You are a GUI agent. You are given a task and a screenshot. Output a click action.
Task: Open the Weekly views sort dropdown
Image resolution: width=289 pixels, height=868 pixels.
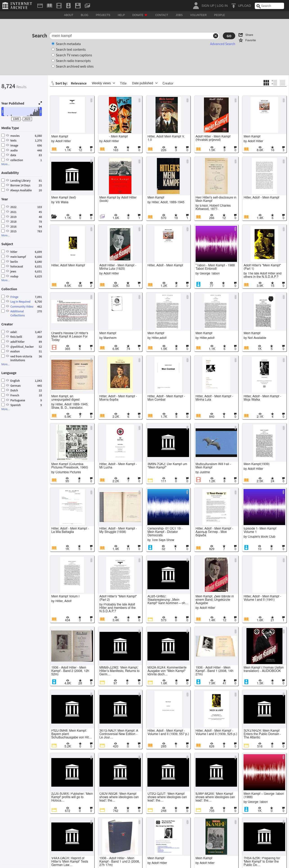(103, 83)
